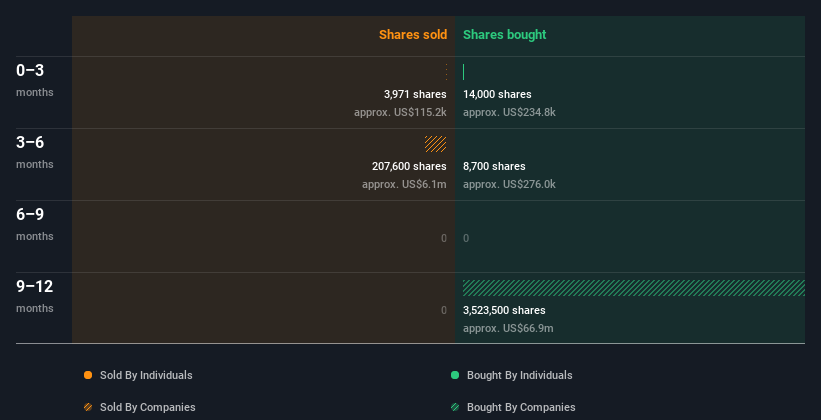This screenshot has height=420, width=821.
Task: Click the dotted sold bar in 0–3 months
Action: coord(446,72)
